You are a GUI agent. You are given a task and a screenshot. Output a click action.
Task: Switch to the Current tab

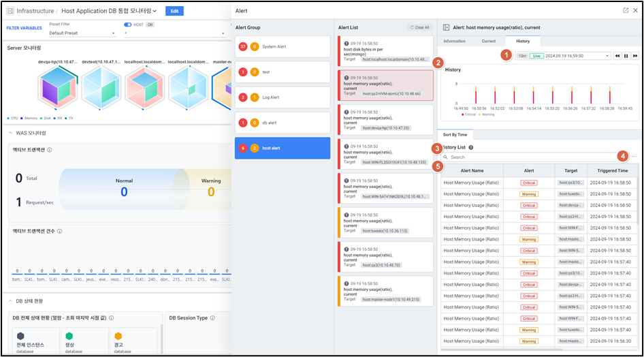(488, 42)
